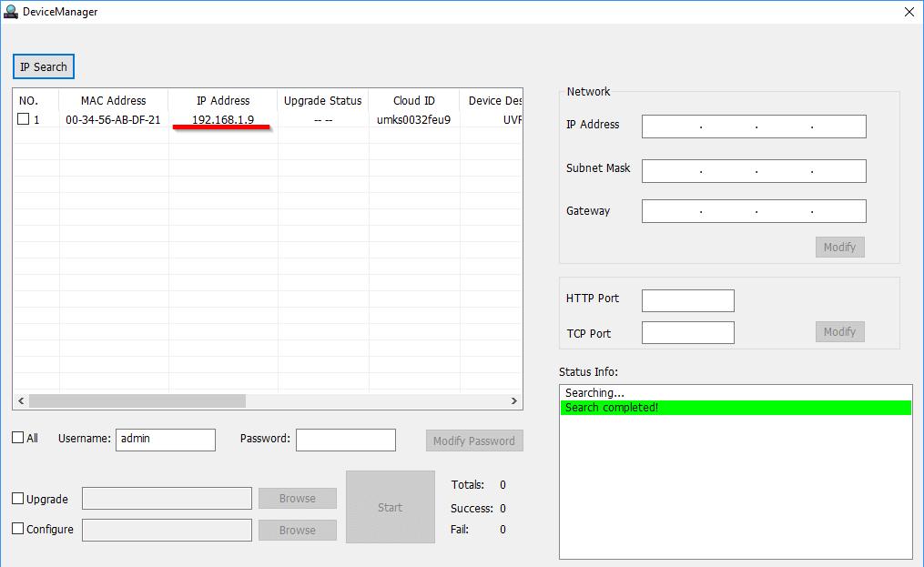Click the DeviceManager app icon in title bar
Screen dimensions: 924x567
(11, 12)
